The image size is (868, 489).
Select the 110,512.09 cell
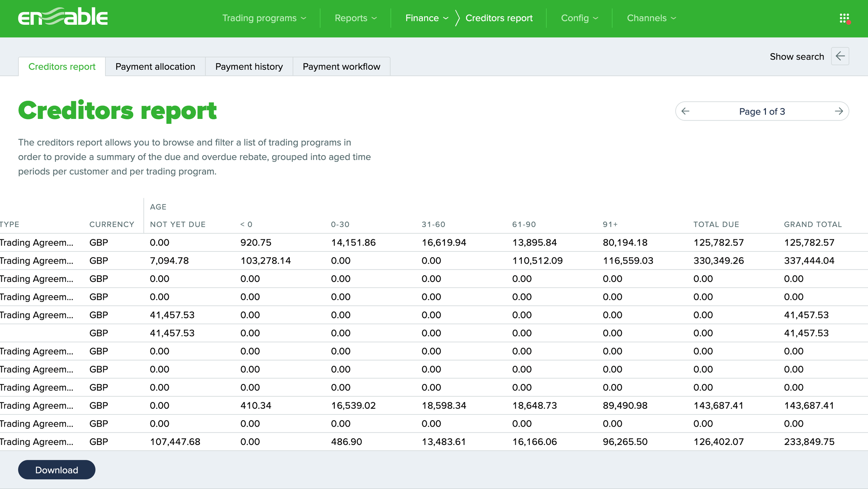pos(537,261)
